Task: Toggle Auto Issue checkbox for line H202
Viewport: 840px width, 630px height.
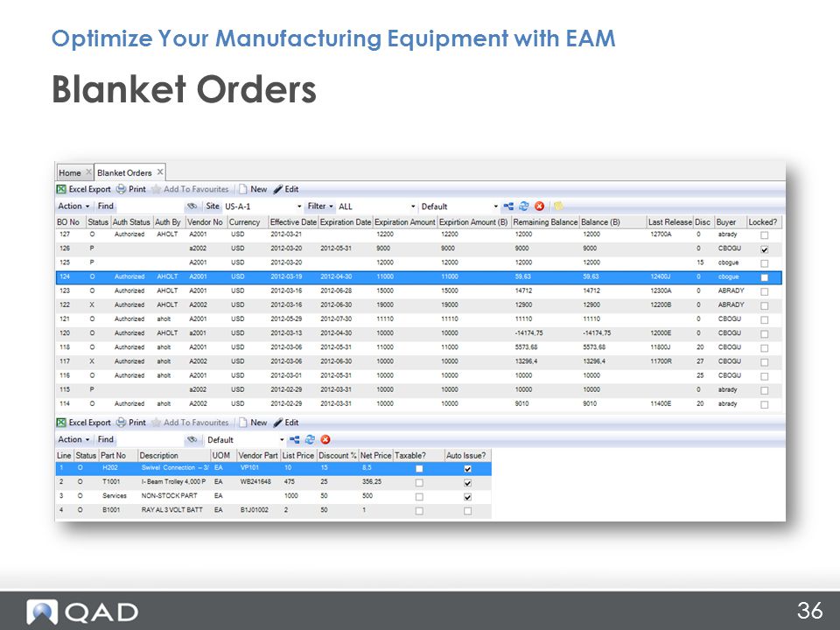Action: 467,469
